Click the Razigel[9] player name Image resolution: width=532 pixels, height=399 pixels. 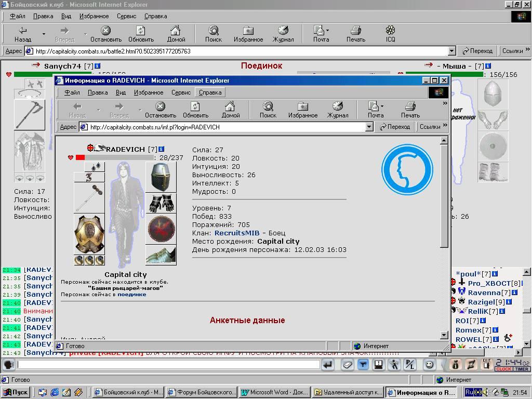[486, 302]
